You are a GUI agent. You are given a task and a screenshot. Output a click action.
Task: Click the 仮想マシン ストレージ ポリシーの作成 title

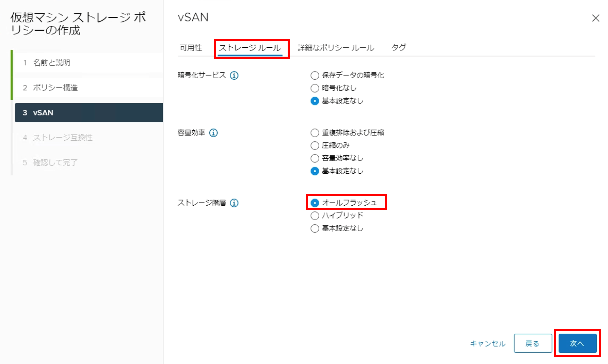click(78, 23)
